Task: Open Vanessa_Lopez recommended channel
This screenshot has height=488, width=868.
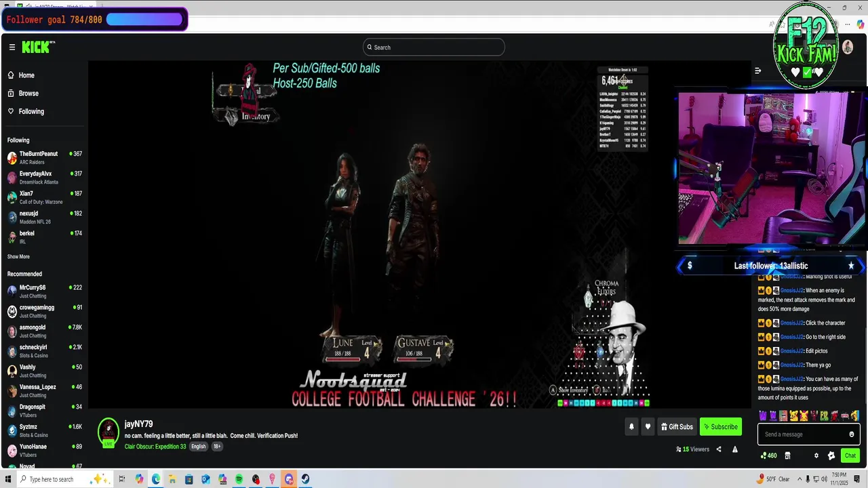Action: 44,390
